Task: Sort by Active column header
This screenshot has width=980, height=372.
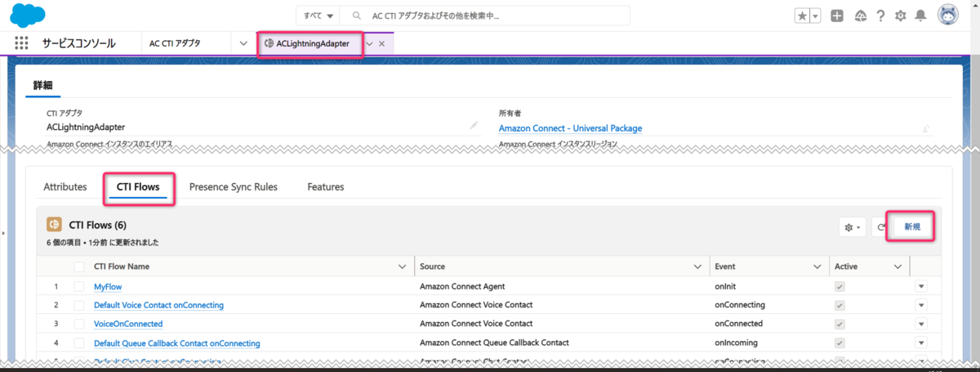Action: pyautogui.click(x=845, y=267)
